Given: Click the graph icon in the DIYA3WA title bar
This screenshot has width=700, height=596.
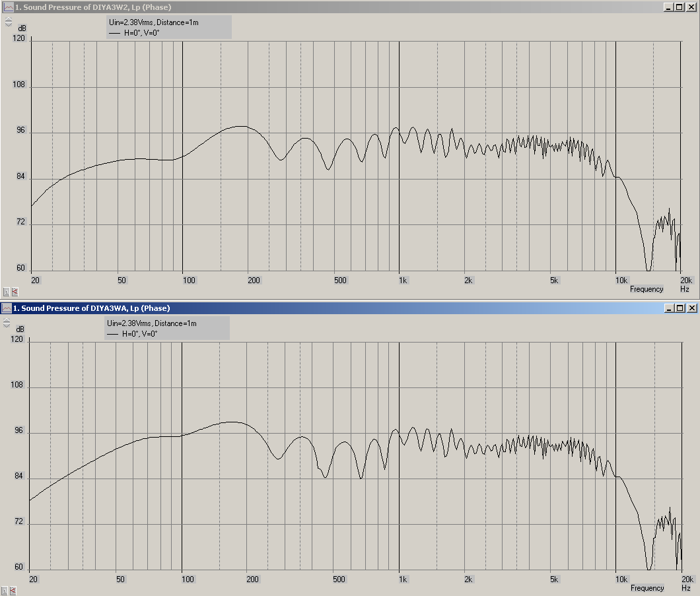Looking at the screenshot, I should [6, 308].
